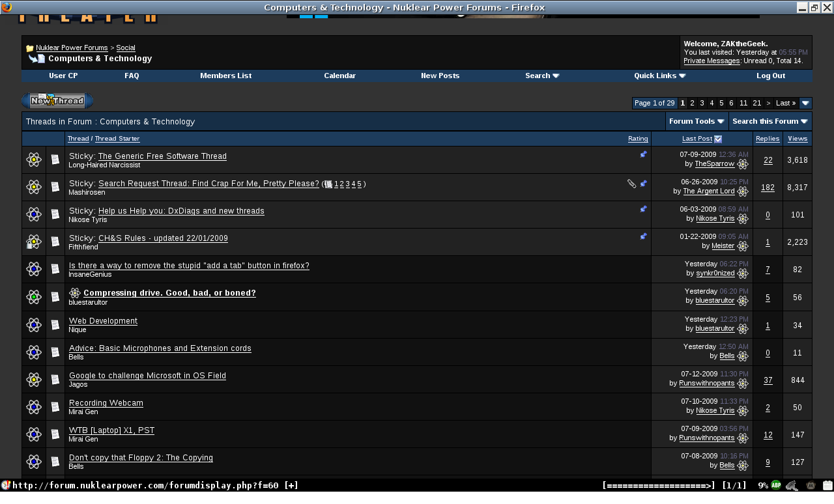Select the 3,618 views count

pyautogui.click(x=798, y=160)
